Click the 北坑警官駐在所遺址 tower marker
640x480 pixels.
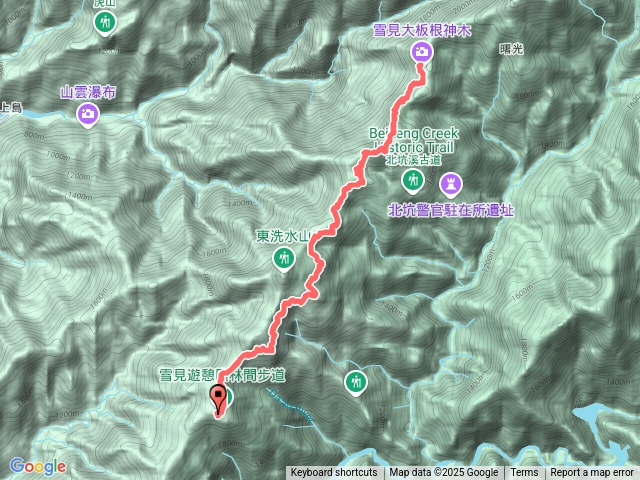(x=450, y=184)
